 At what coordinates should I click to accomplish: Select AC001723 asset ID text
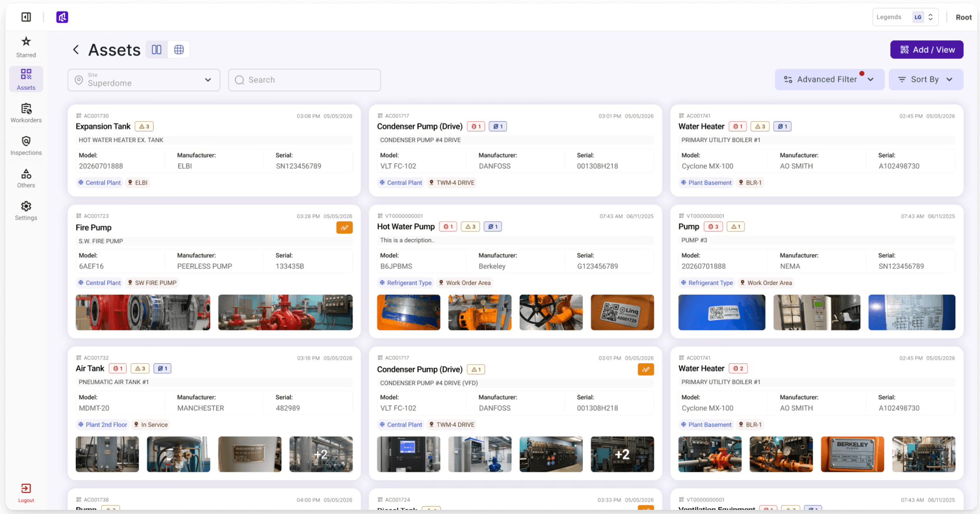(x=96, y=216)
